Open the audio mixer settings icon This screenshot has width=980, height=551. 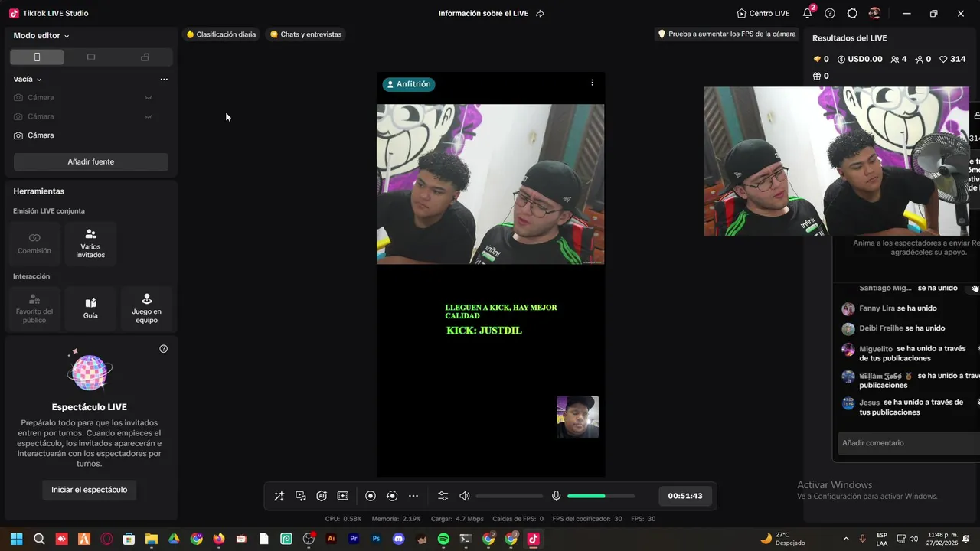point(443,496)
